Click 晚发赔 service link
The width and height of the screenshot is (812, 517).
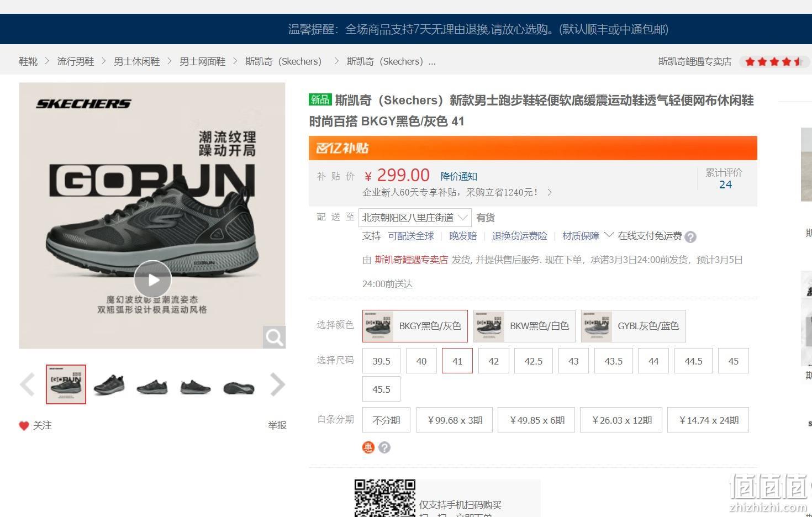coord(463,236)
